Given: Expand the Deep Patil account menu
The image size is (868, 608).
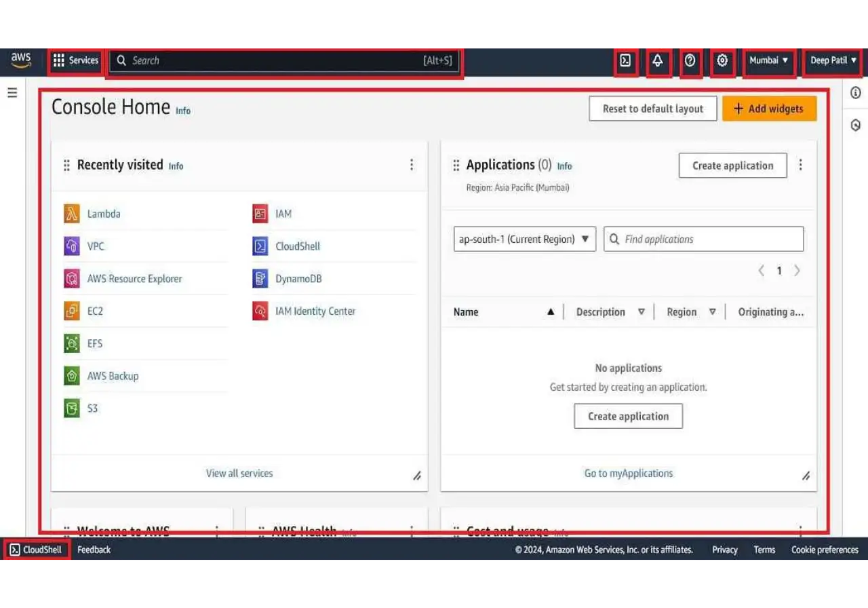Looking at the screenshot, I should (x=833, y=61).
